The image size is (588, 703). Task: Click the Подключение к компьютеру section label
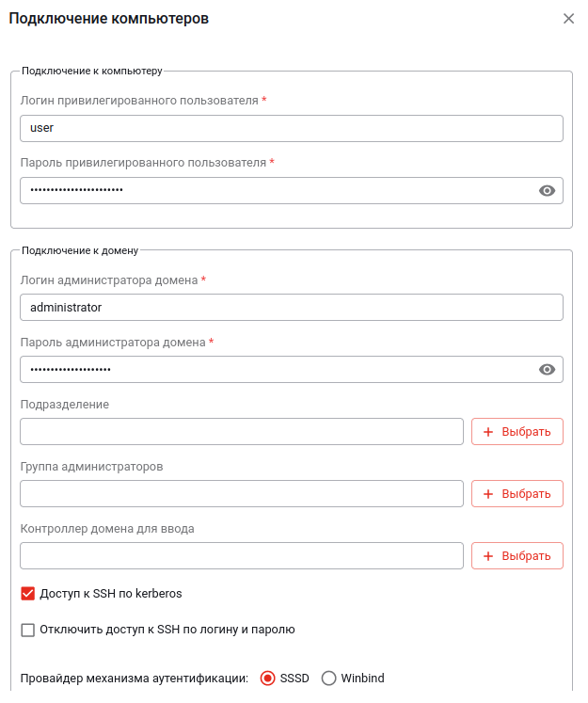click(92, 71)
